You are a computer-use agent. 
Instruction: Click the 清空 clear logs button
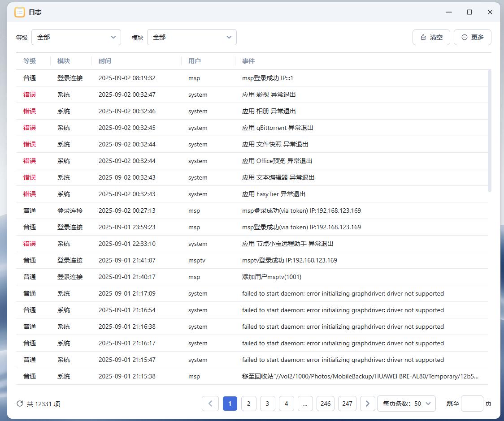click(x=431, y=37)
